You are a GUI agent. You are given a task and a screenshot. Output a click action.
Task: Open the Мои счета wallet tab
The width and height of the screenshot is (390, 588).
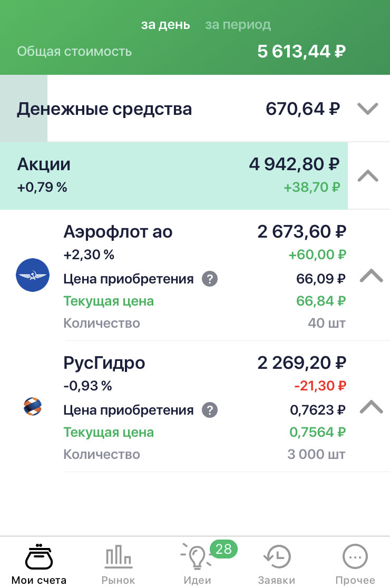[x=39, y=564]
